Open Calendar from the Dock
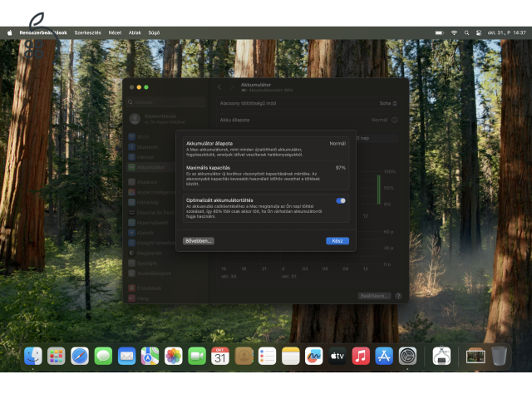The width and height of the screenshot is (532, 399). tap(220, 356)
